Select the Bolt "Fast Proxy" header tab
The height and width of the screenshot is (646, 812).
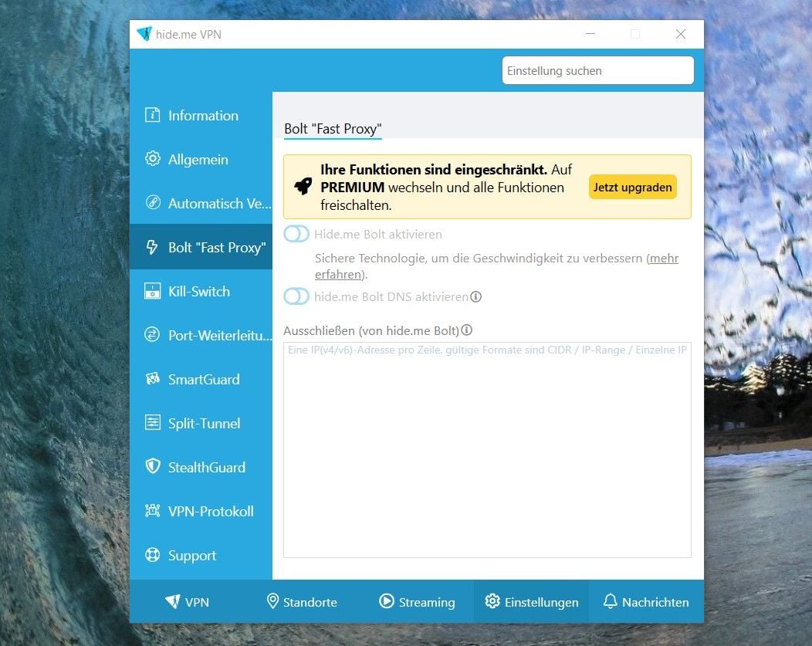(x=333, y=129)
